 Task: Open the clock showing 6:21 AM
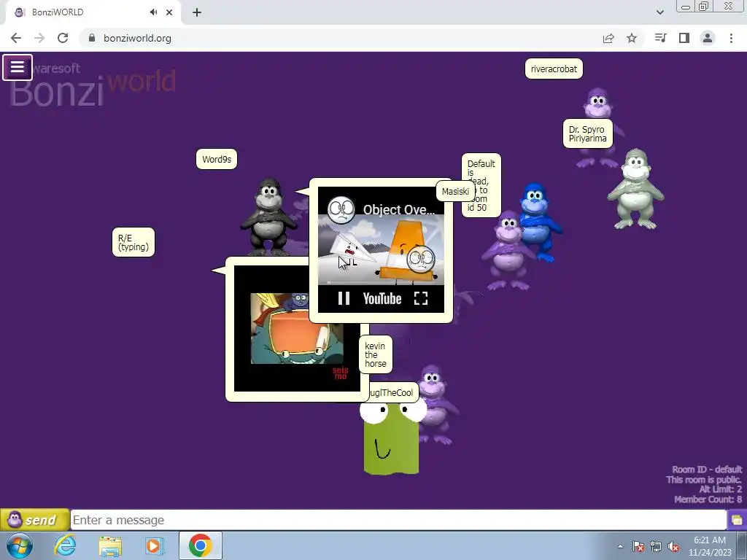click(710, 545)
